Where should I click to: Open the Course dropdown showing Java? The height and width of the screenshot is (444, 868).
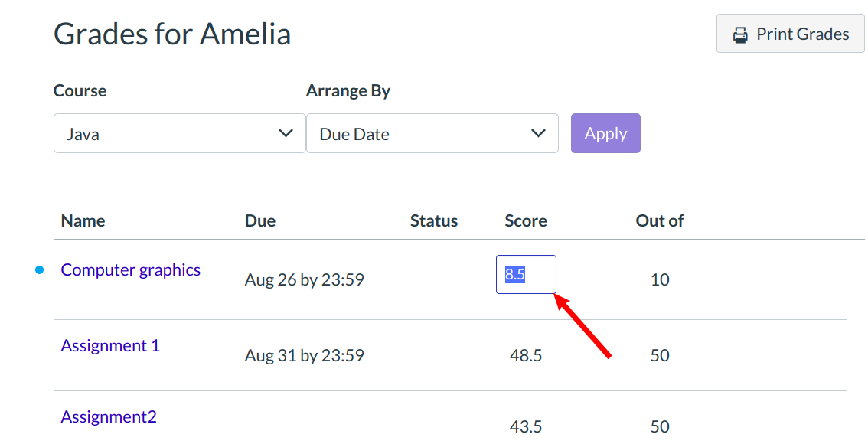(x=179, y=134)
